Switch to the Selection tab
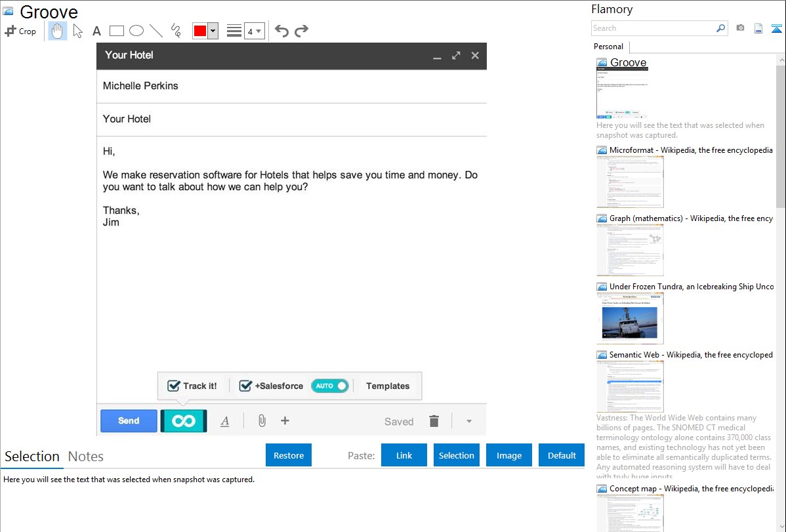This screenshot has width=786, height=532. pyautogui.click(x=32, y=457)
